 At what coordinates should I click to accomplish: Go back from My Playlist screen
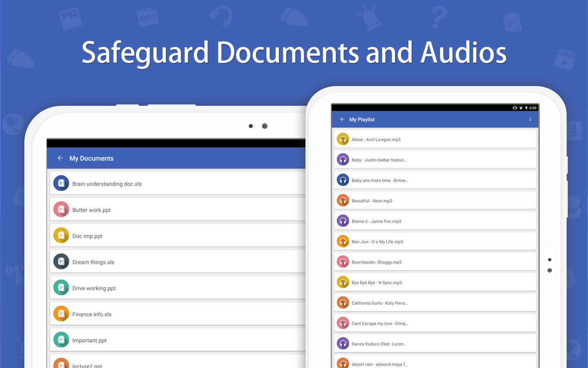342,120
